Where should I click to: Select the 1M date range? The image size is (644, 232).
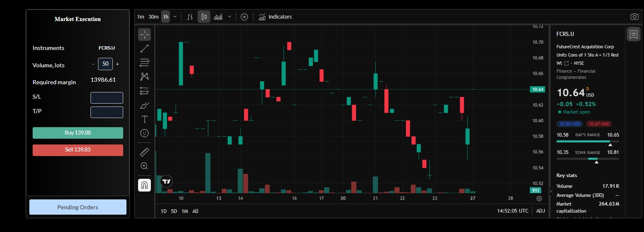pyautogui.click(x=185, y=211)
